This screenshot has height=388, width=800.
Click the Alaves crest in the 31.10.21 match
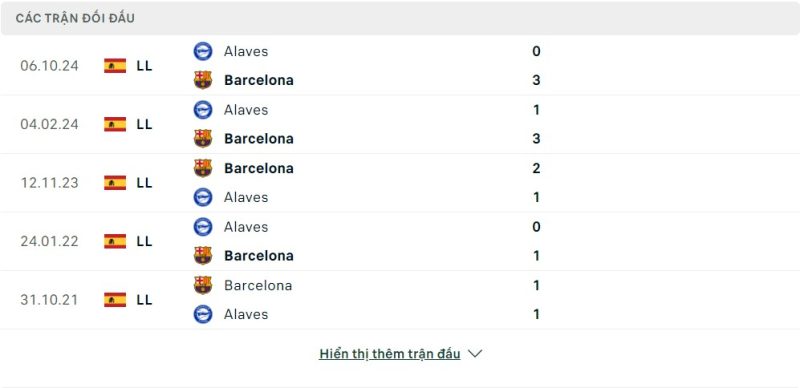[x=203, y=314]
